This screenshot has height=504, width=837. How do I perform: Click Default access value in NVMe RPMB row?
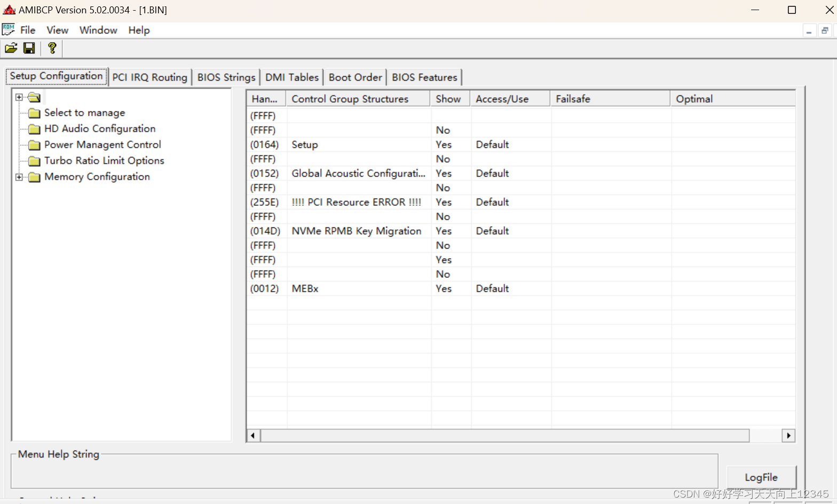[492, 231]
